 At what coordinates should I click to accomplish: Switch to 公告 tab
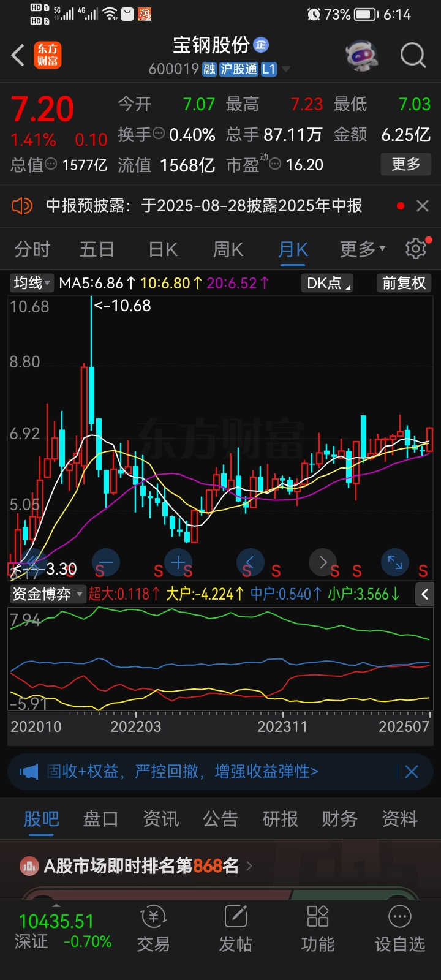221,819
